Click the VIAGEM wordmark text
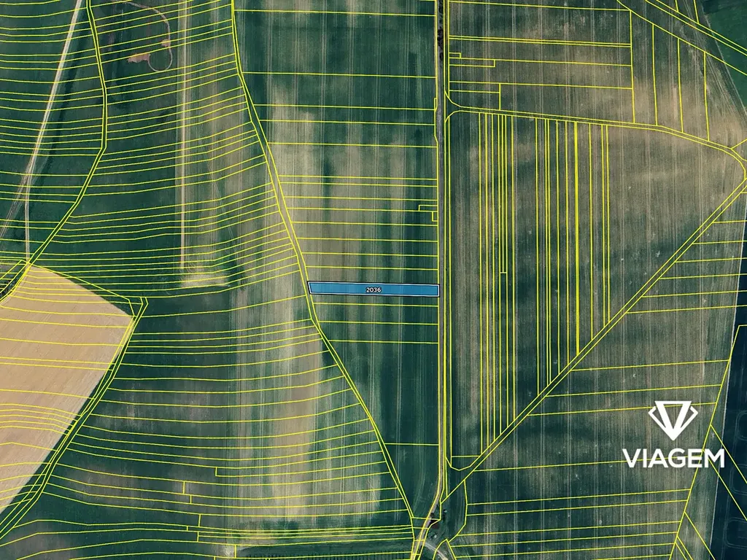Screen dimensions: 747x560 [673, 458]
